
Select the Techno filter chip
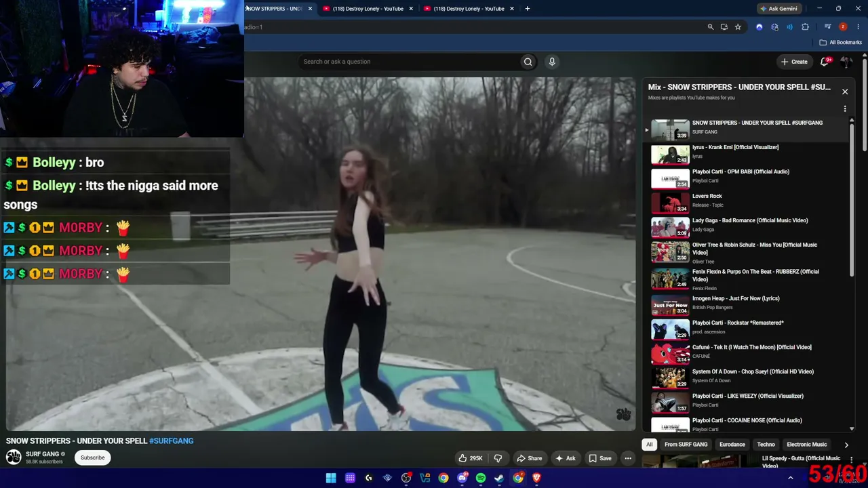[x=766, y=445]
